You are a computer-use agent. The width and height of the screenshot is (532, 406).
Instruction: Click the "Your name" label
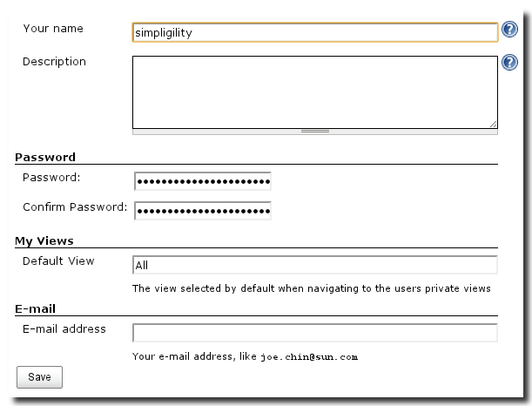[x=53, y=29]
